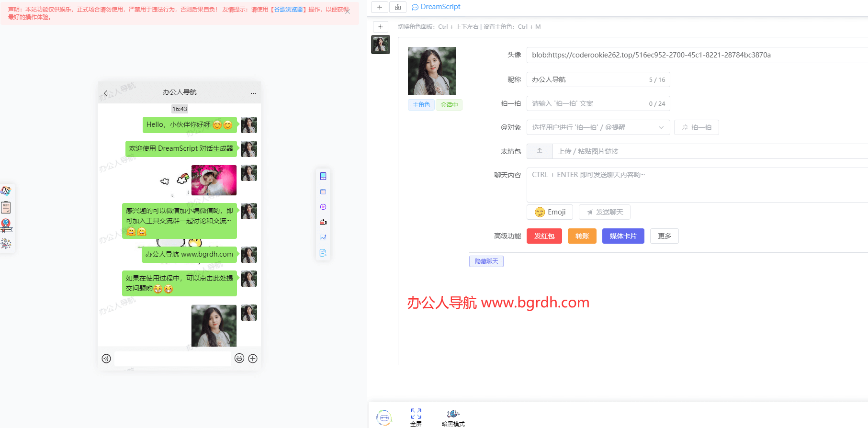Click the green-background girl photo in chat
The height and width of the screenshot is (428, 868).
click(214, 326)
